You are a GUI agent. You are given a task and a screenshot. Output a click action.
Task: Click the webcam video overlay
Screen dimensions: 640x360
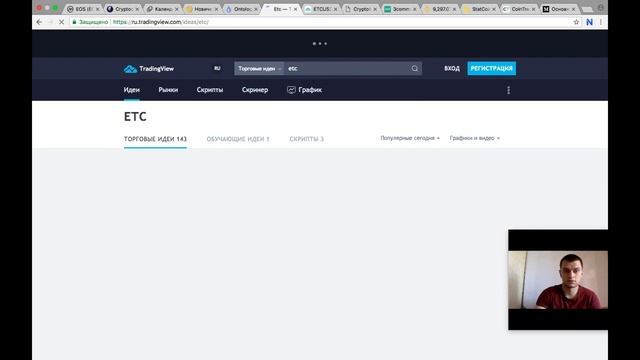(x=558, y=280)
